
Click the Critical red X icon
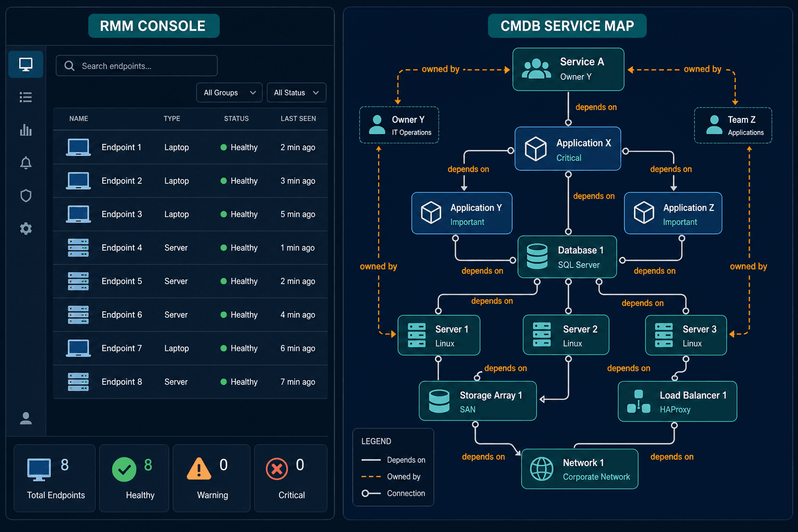277,469
